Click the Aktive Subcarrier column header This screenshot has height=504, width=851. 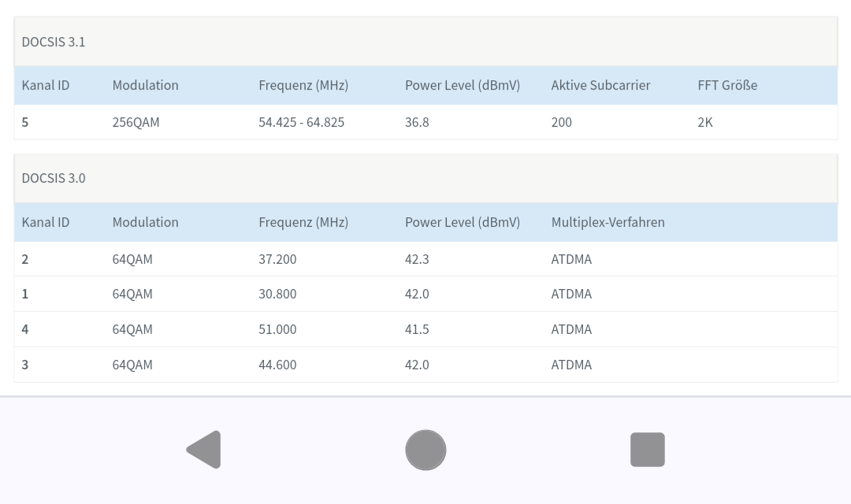point(600,85)
